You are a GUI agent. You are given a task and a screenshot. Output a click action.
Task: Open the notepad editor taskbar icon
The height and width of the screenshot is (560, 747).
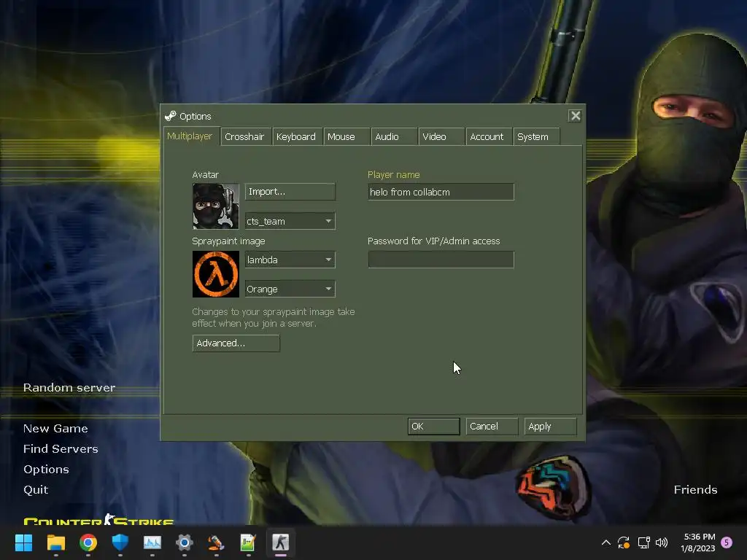tap(248, 542)
